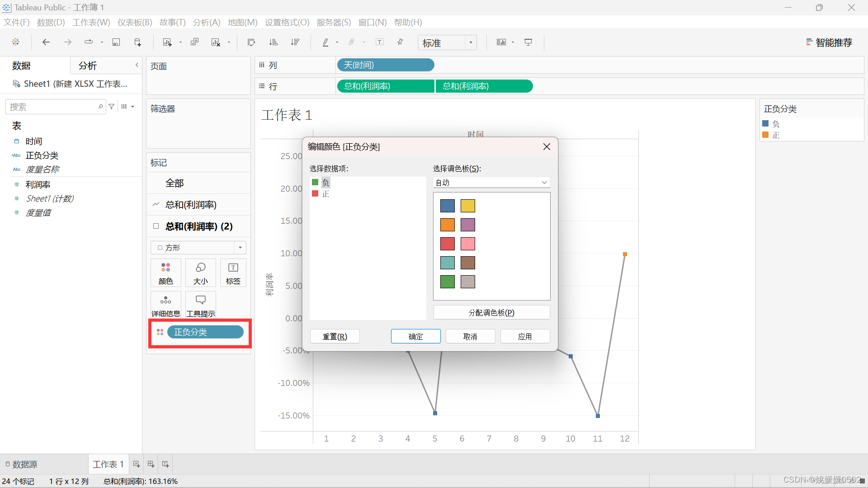The height and width of the screenshot is (488, 868).
Task: Click the 分配调色板 button
Action: (x=491, y=313)
